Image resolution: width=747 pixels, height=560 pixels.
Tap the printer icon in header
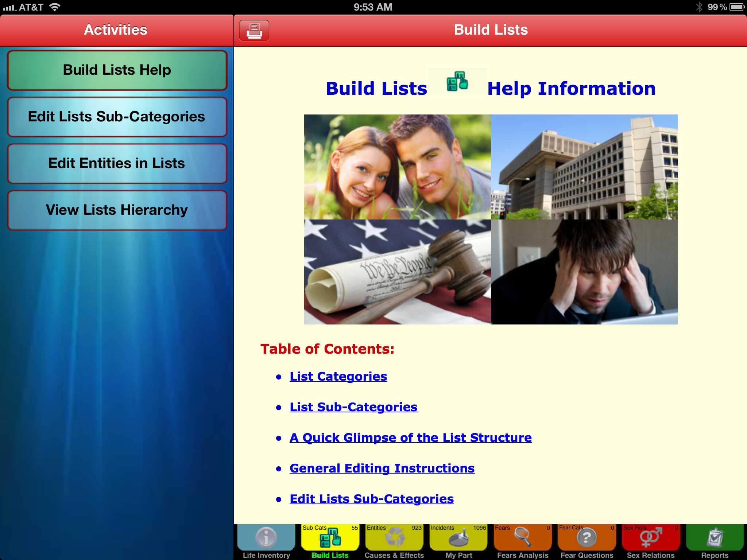click(254, 30)
